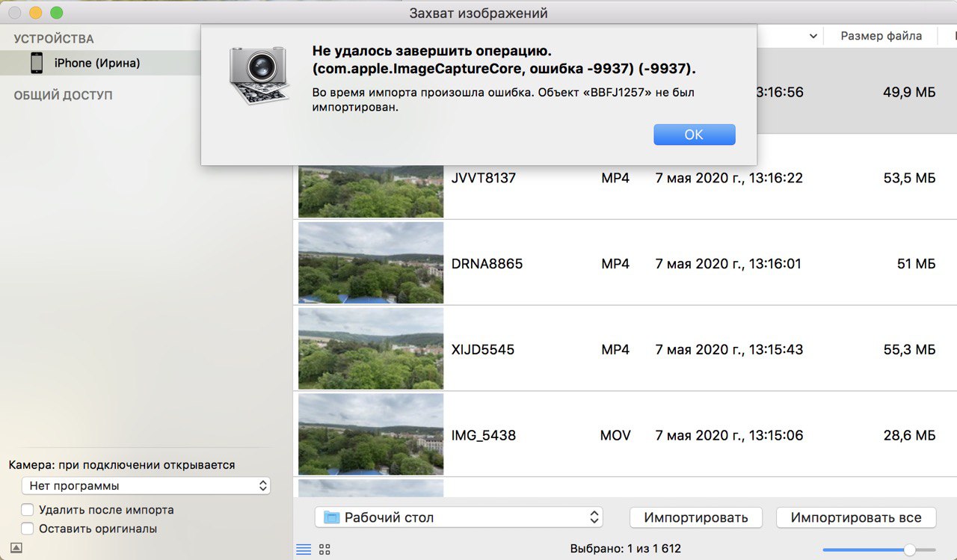
Task: Enable 'Оставить оригиналы' checkbox
Action: pos(27,529)
